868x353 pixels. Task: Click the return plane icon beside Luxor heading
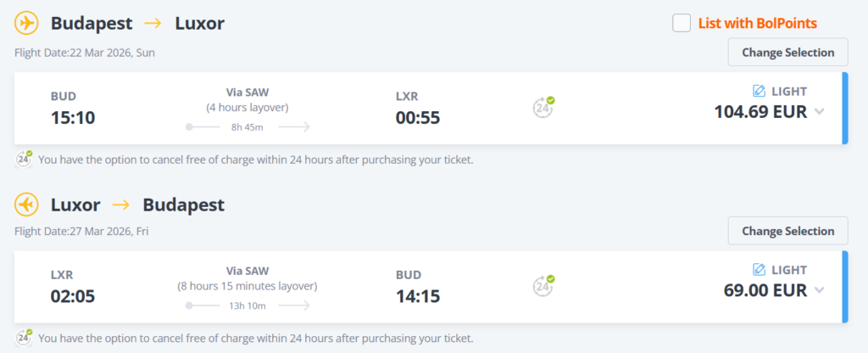[27, 205]
